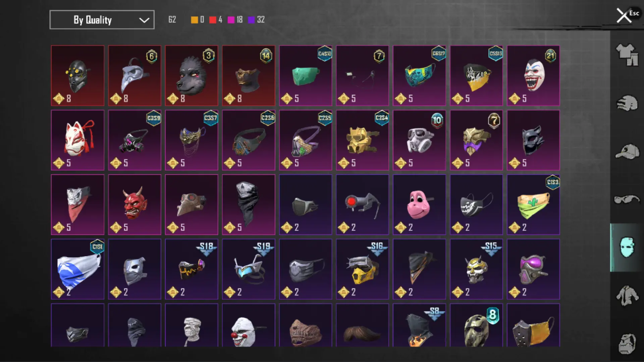This screenshot has height=362, width=644.
Task: Open the baseball cap category icon
Action: (x=627, y=152)
